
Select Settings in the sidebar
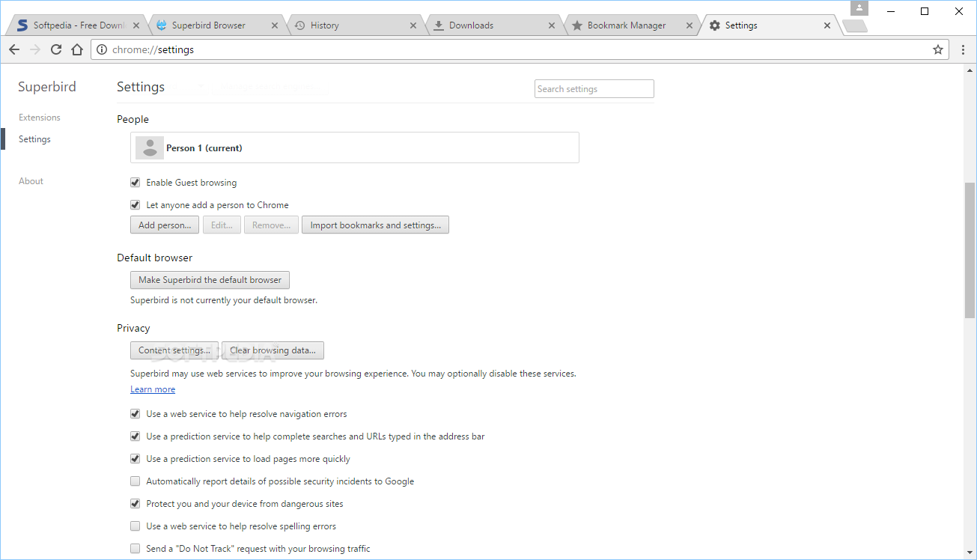[x=34, y=139]
